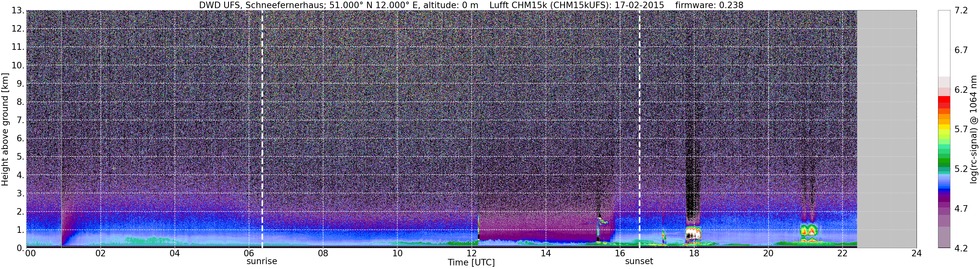Click the time axis tick '04'

[x=174, y=253]
